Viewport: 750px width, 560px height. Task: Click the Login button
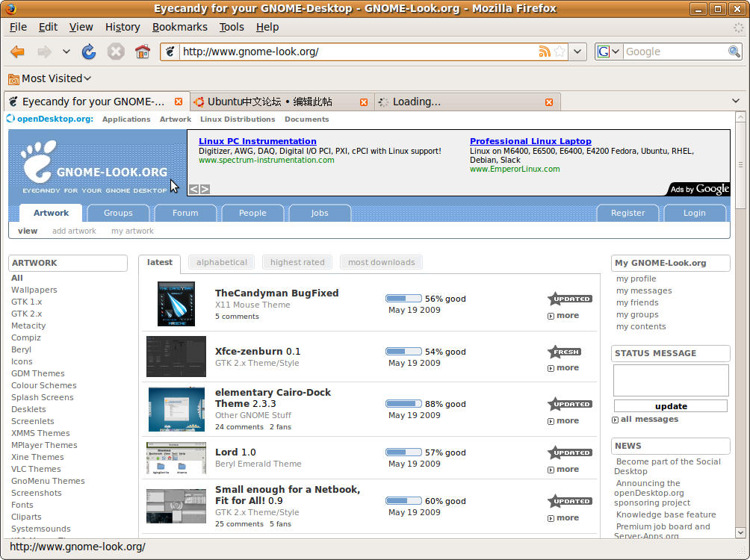(694, 214)
